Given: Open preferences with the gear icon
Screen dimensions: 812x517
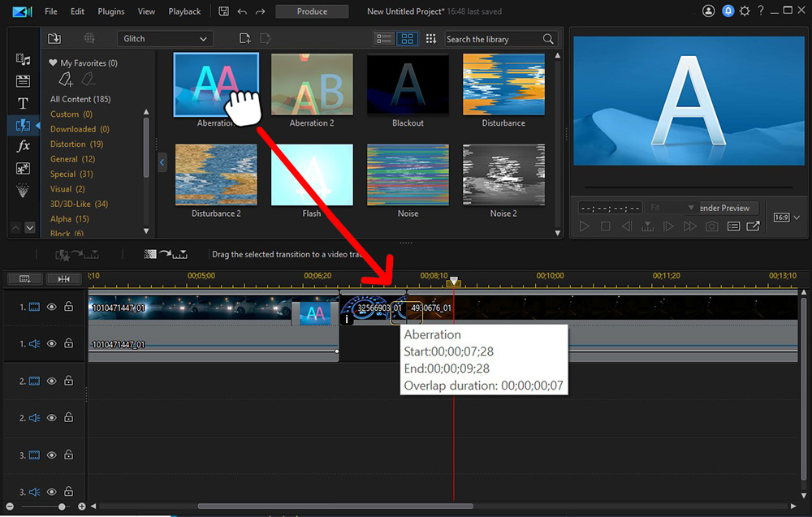Looking at the screenshot, I should (x=744, y=11).
